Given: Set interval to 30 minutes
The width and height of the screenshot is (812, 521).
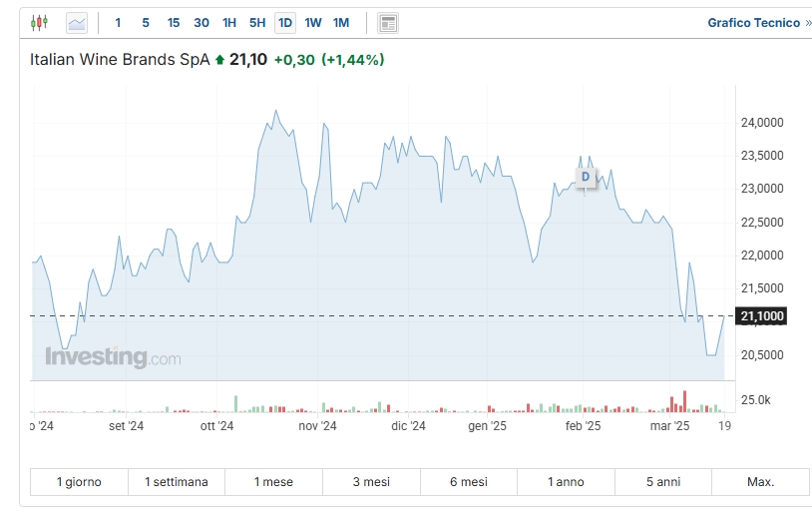Looking at the screenshot, I should 202,23.
